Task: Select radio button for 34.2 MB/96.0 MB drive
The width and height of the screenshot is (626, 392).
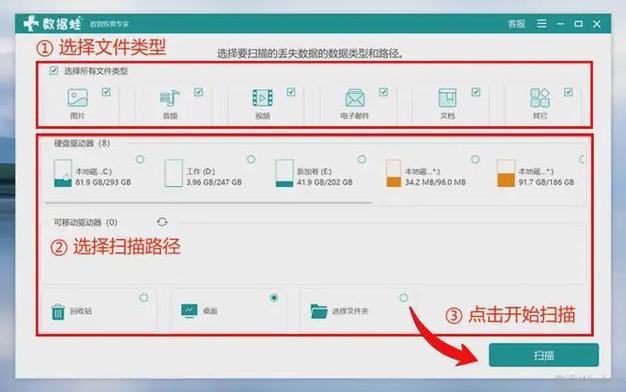Action: coord(475,159)
